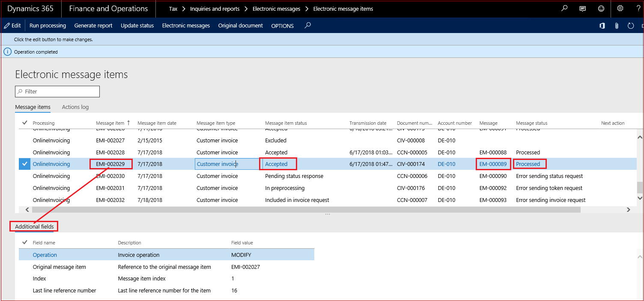Click the grid's horizontal scrollbar left arrow

(x=27, y=210)
